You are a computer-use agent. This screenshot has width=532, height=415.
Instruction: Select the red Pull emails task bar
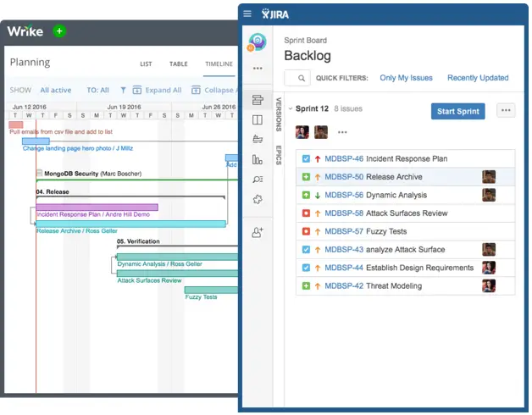pos(15,125)
